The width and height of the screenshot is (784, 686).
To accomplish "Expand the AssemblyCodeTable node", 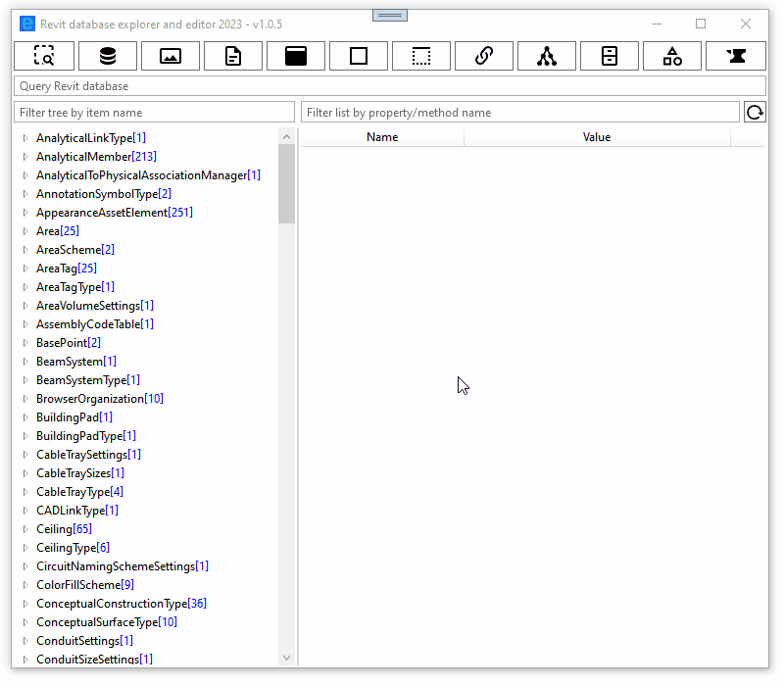I will point(25,324).
